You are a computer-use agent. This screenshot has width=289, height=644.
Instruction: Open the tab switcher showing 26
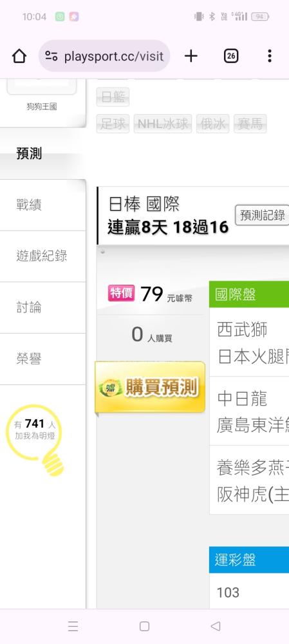pos(231,56)
